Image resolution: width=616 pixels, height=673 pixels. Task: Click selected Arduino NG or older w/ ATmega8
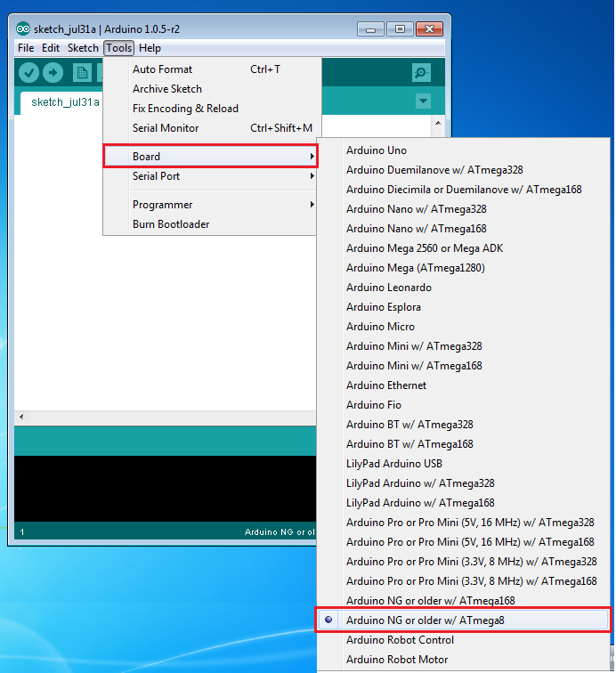[x=463, y=620]
